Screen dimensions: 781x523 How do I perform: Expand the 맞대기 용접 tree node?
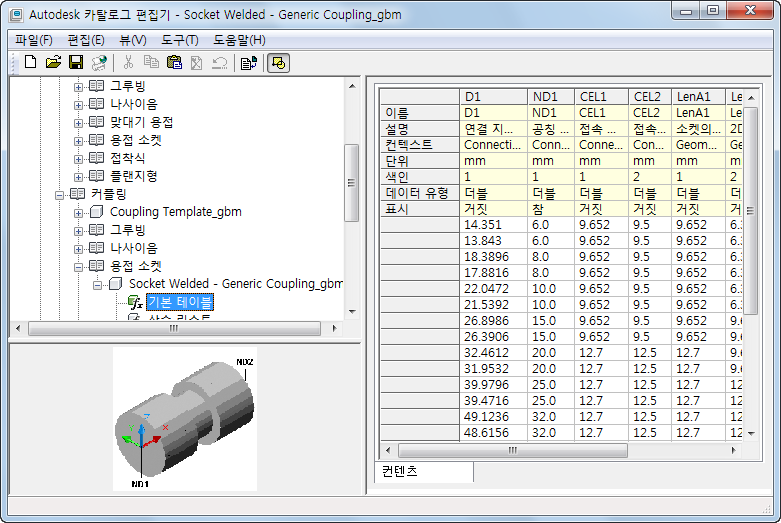(78, 123)
